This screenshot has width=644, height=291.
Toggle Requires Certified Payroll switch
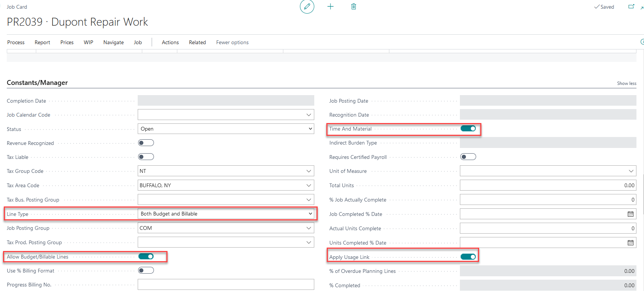point(468,157)
